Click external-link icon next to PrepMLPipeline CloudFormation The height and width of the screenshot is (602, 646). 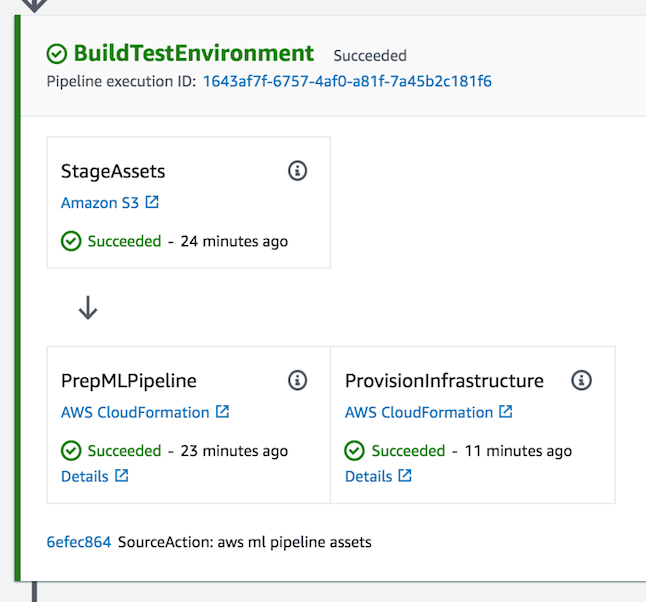click(222, 411)
